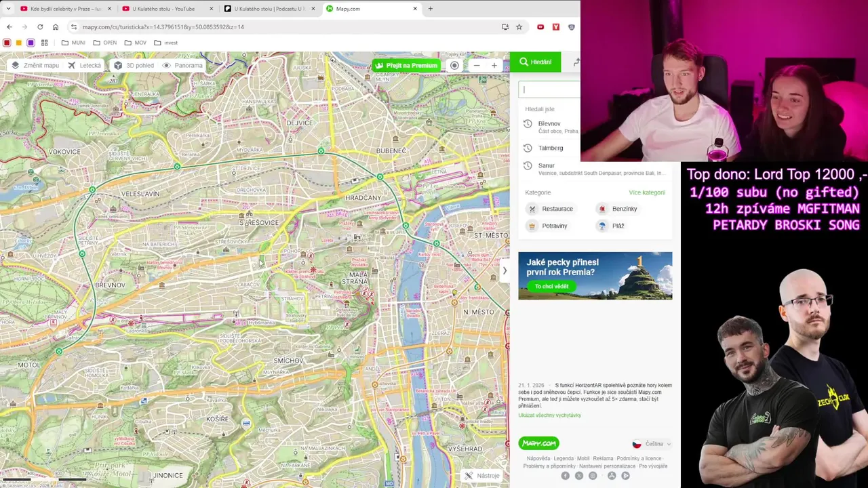Screen dimensions: 868x488
Task: Go to browser home page
Action: (x=56, y=27)
